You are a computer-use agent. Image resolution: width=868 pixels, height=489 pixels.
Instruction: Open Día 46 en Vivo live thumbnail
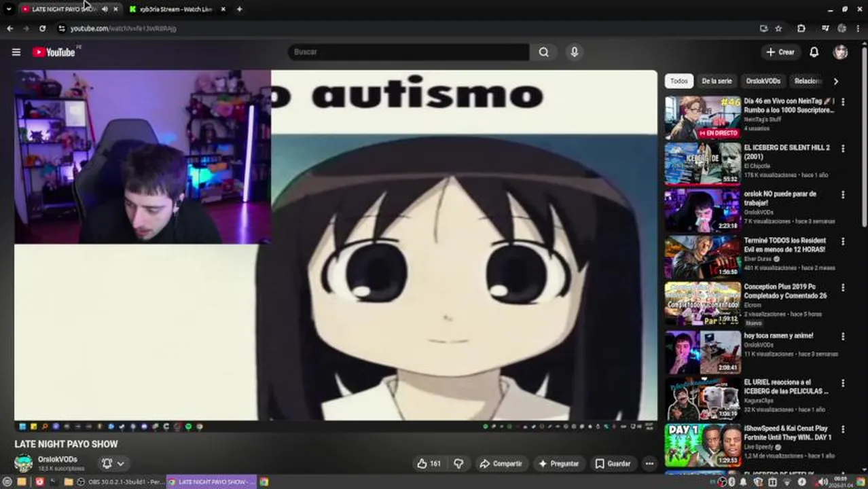(703, 118)
